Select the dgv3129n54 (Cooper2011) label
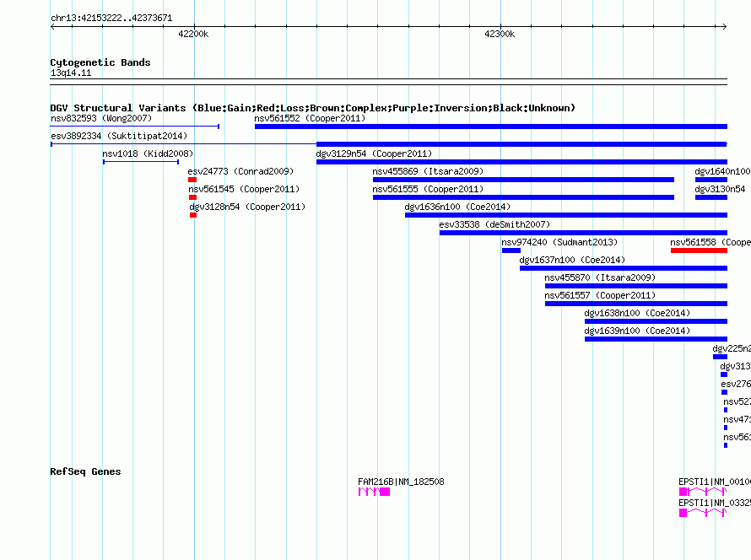Screen dimensions: 751x560 point(374,153)
